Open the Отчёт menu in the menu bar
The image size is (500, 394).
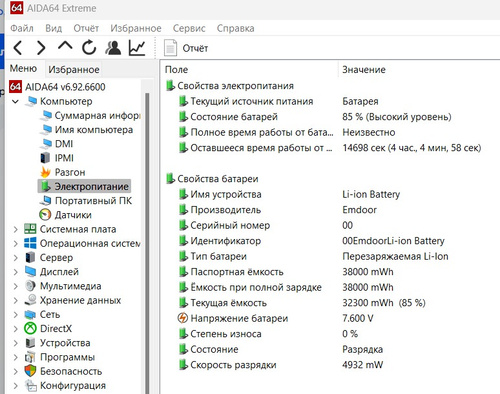click(x=86, y=28)
